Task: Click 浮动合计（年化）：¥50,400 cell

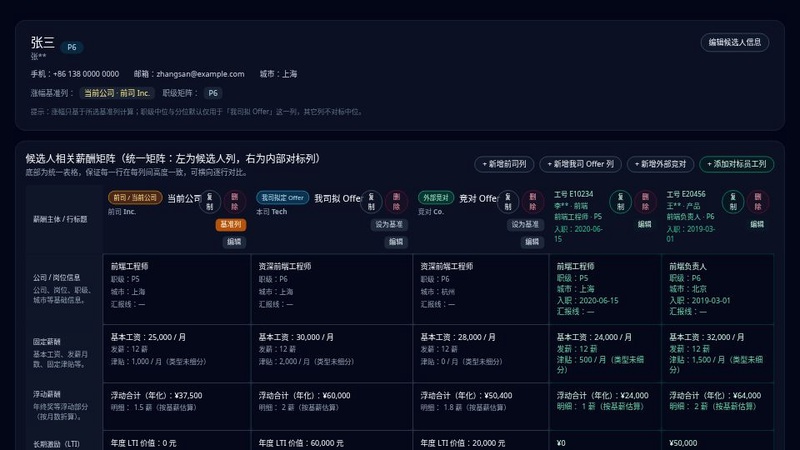Action: (481, 406)
